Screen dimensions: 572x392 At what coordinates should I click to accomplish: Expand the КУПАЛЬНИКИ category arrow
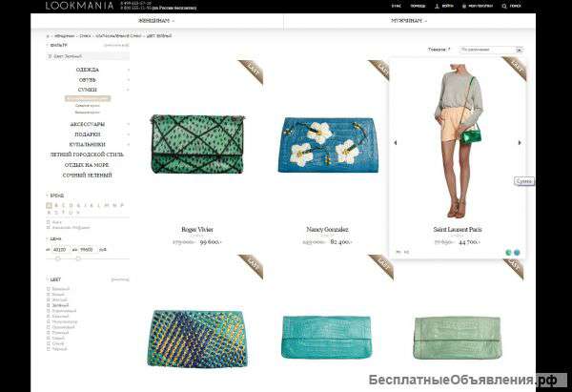128,145
